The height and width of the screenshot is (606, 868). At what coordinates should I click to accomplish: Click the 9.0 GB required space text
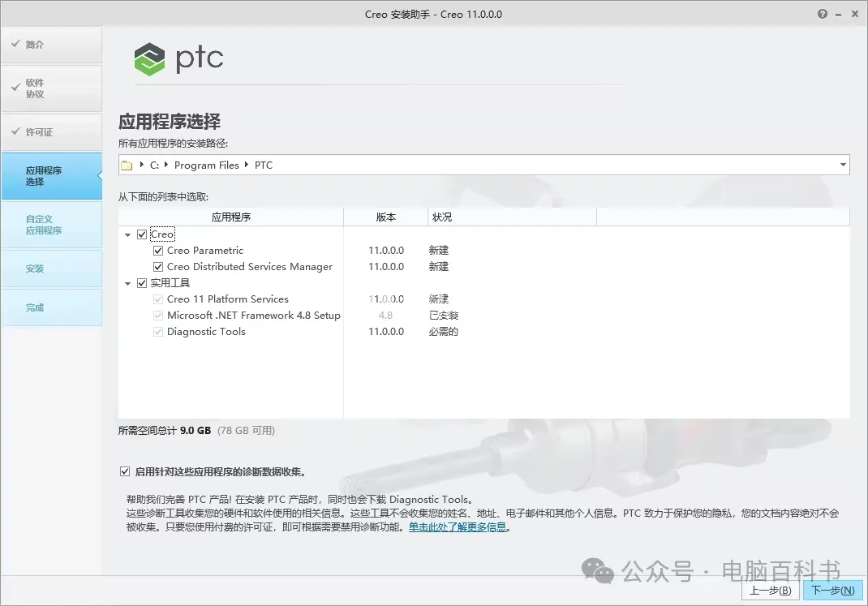pos(196,431)
